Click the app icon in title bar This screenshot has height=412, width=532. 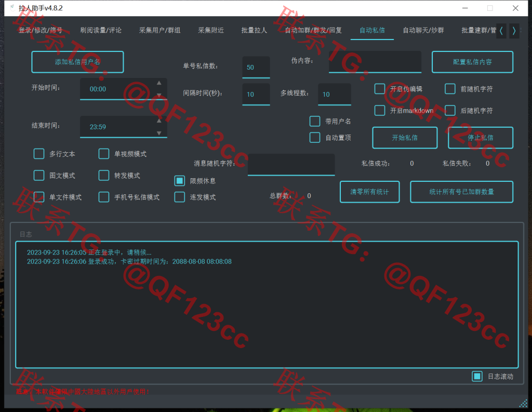12,8
